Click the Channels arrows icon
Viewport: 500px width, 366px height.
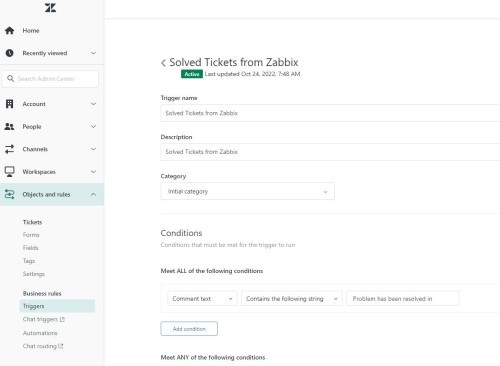pos(10,149)
